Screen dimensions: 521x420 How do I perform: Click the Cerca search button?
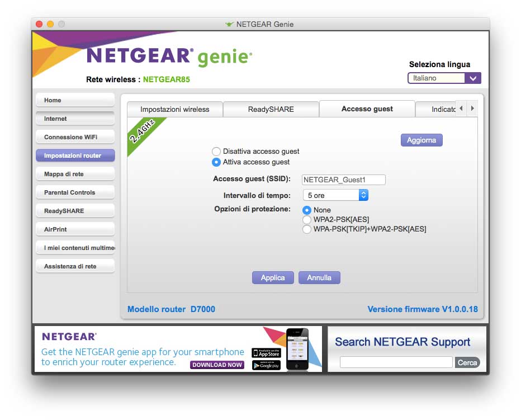[x=467, y=362]
